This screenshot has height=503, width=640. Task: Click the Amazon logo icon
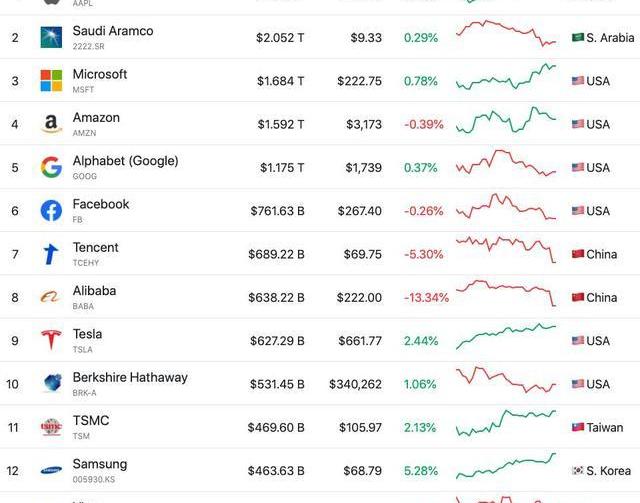pos(51,124)
